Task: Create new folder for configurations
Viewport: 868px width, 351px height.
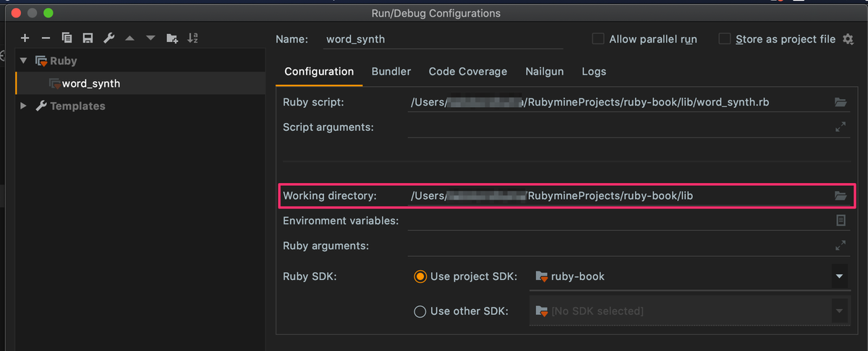Action: (172, 38)
